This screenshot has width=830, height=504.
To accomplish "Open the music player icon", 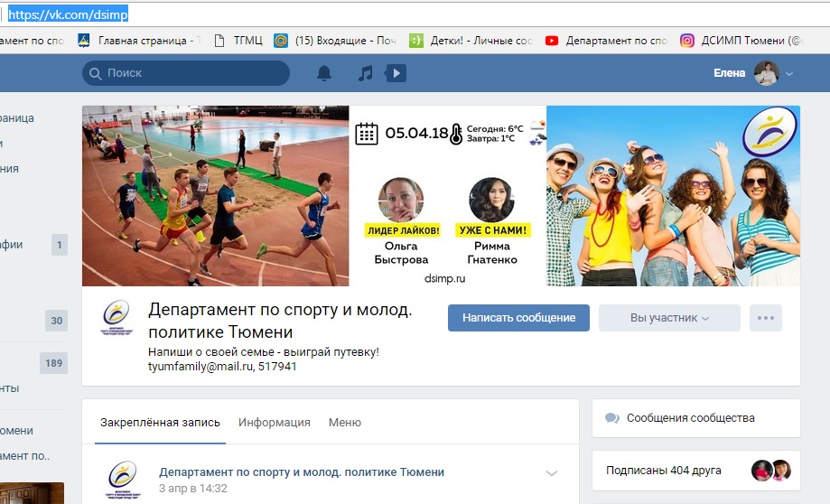I will tap(365, 73).
